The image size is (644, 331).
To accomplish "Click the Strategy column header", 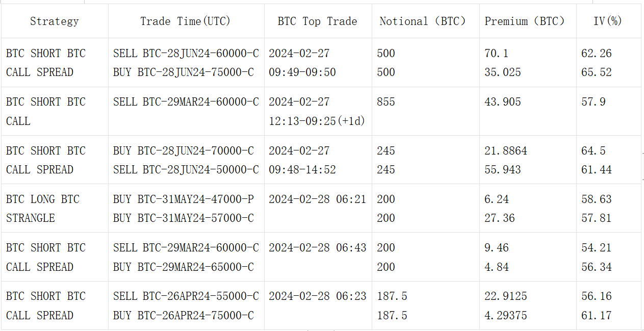I will click(x=55, y=21).
